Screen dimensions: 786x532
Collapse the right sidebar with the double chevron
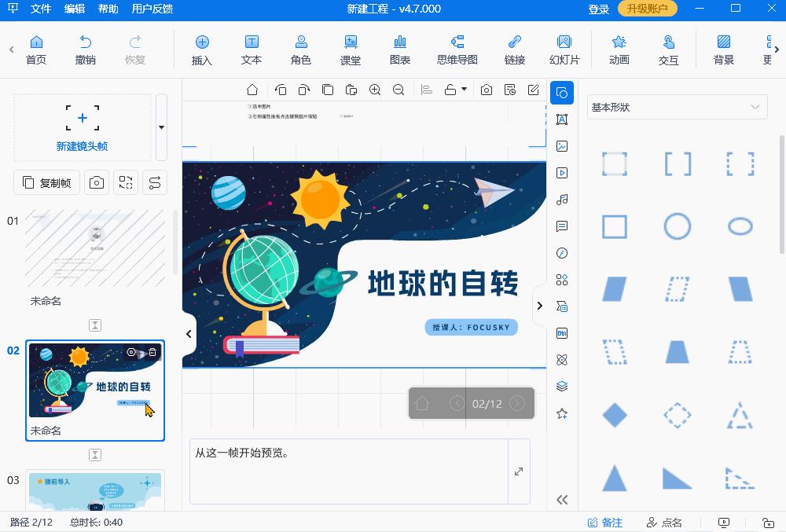(562, 499)
